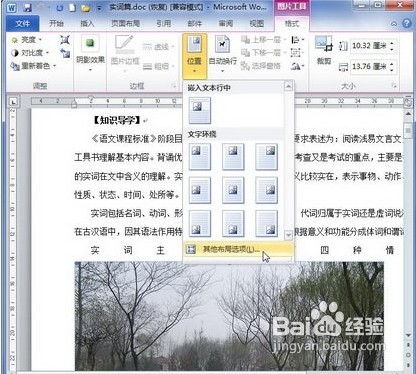Image resolution: width=416 pixels, height=374 pixels.
Task: Click the tab selector L box beside ruler
Action: tap(13, 101)
